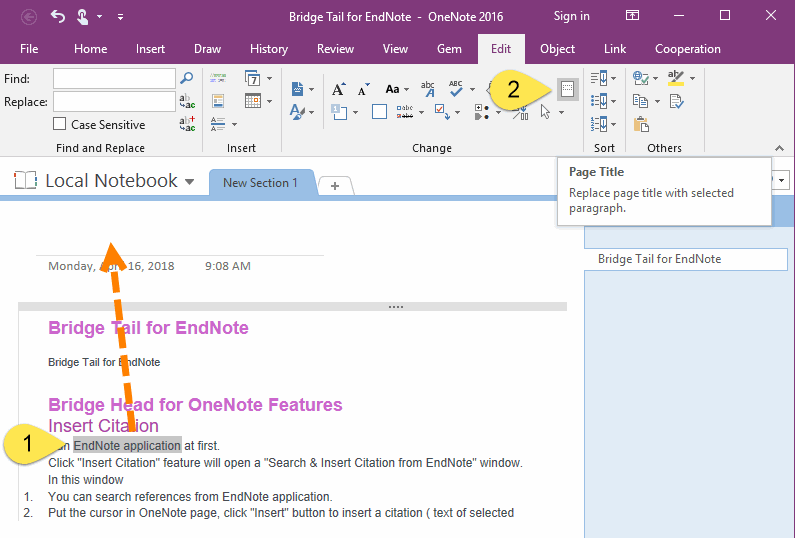Click the Page Title icon in Change group

[567, 89]
